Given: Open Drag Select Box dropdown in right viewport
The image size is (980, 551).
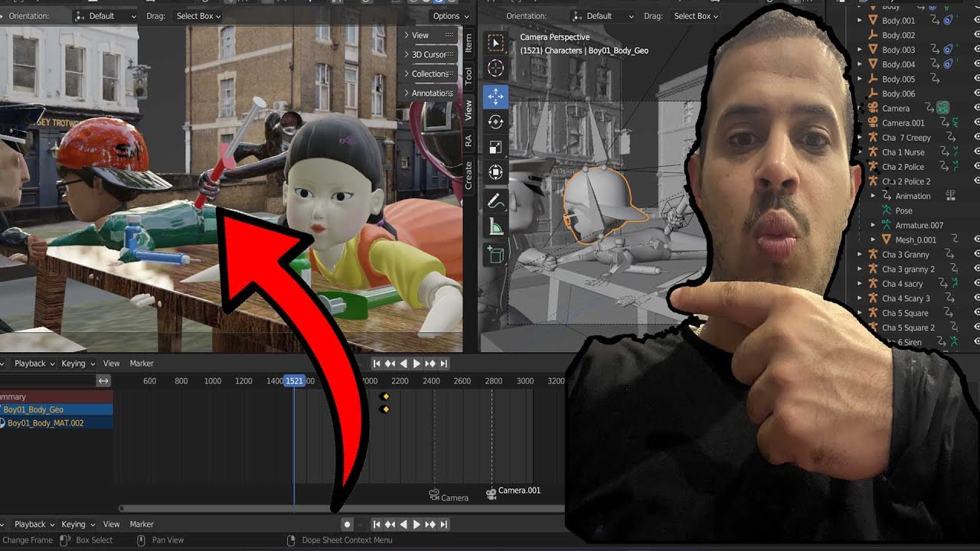Looking at the screenshot, I should click(696, 16).
